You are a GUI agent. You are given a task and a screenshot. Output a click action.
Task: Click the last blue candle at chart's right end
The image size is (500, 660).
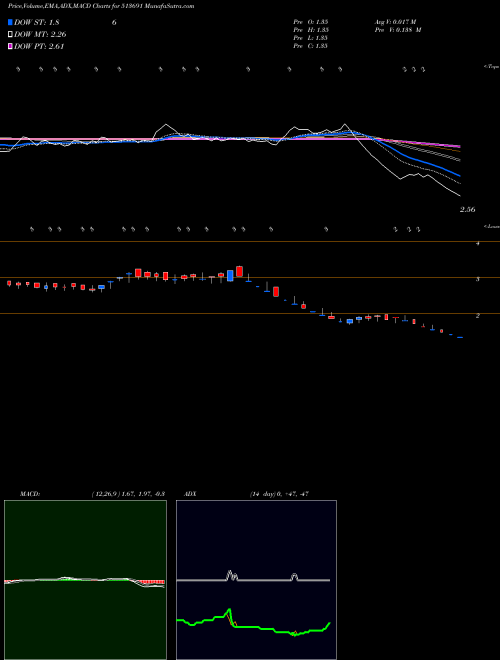click(x=460, y=338)
